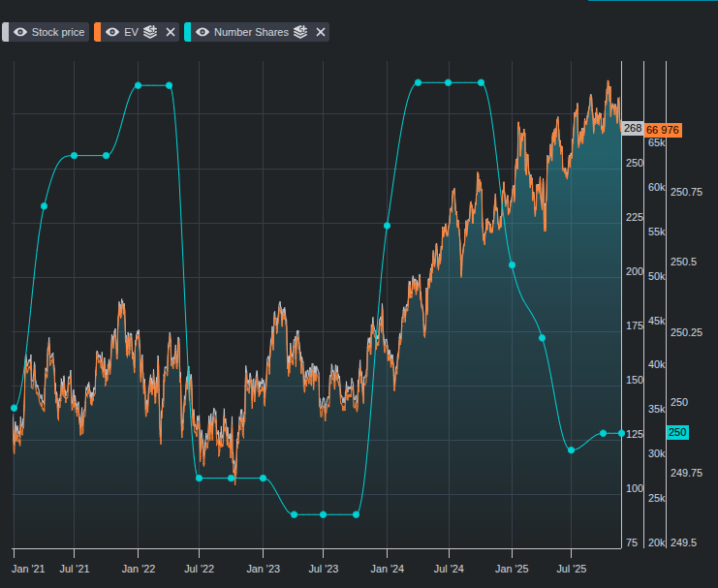This screenshot has width=718, height=588.
Task: Remove the Number Shares series with X
Action: [x=320, y=32]
